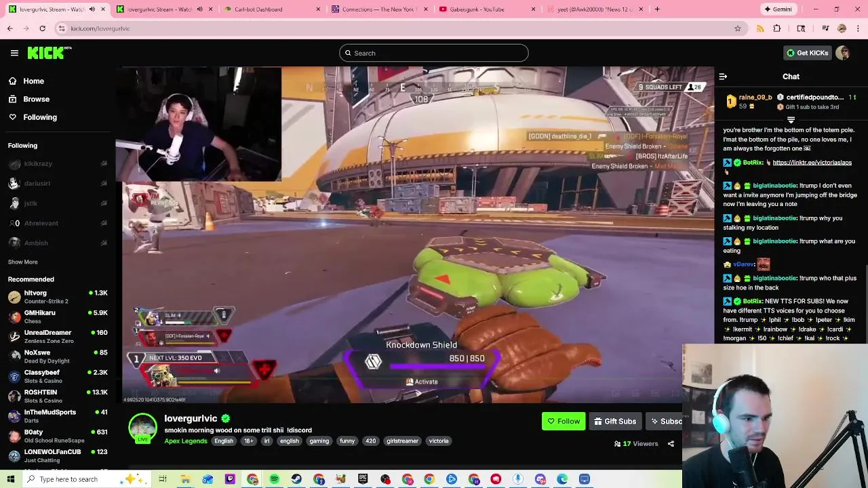Click the Get KICKs button
The height and width of the screenshot is (488, 868).
point(807,53)
